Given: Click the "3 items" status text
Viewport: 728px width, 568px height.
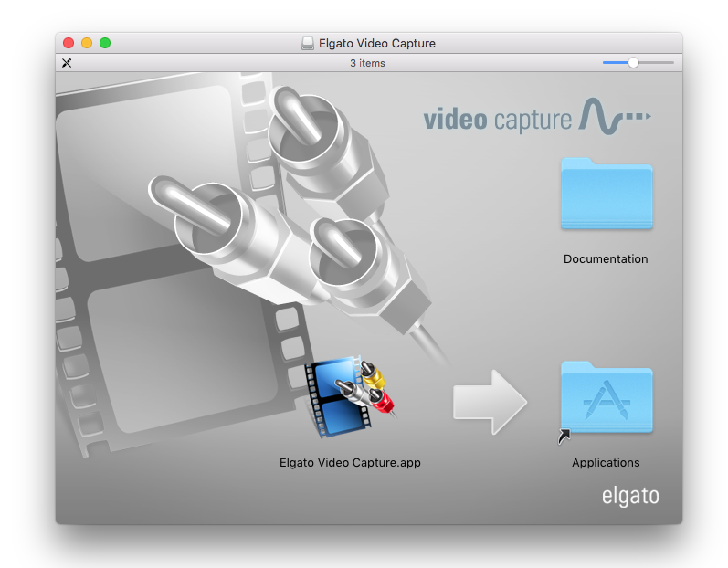Looking at the screenshot, I should 367,63.
